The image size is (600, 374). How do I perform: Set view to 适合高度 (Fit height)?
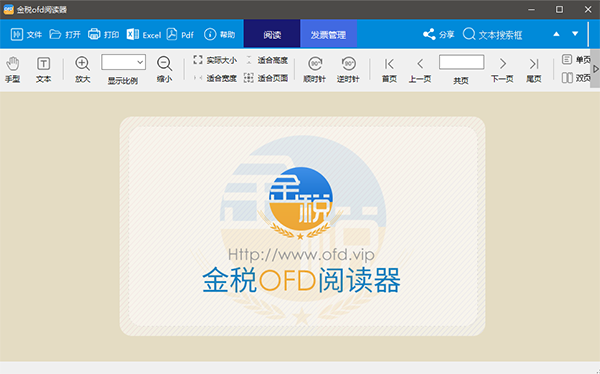[267, 60]
